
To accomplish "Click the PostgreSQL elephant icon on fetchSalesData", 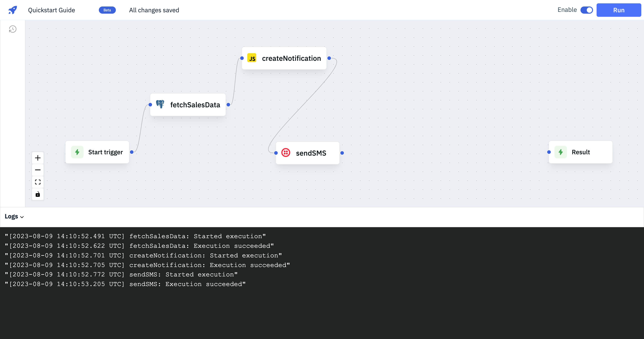I will pyautogui.click(x=160, y=104).
